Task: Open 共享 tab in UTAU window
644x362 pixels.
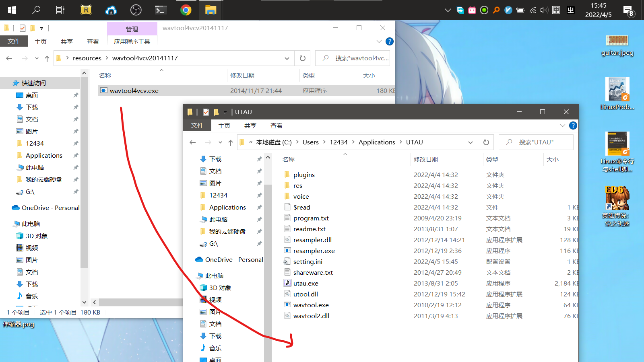Action: tap(250, 125)
